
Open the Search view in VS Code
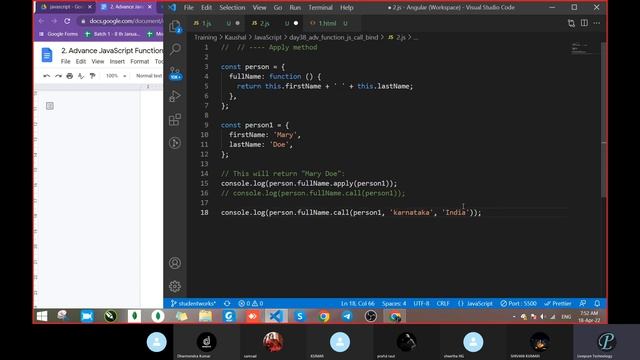tap(175, 49)
